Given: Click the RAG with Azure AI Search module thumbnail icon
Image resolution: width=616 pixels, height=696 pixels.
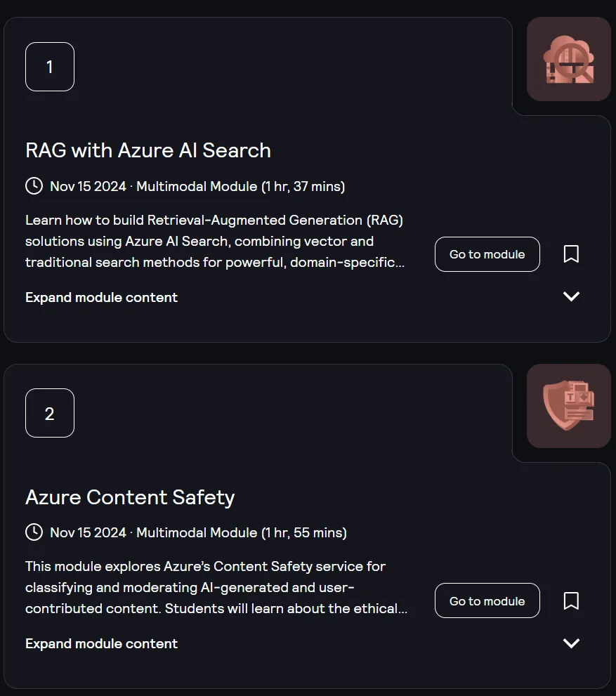Looking at the screenshot, I should coord(568,59).
